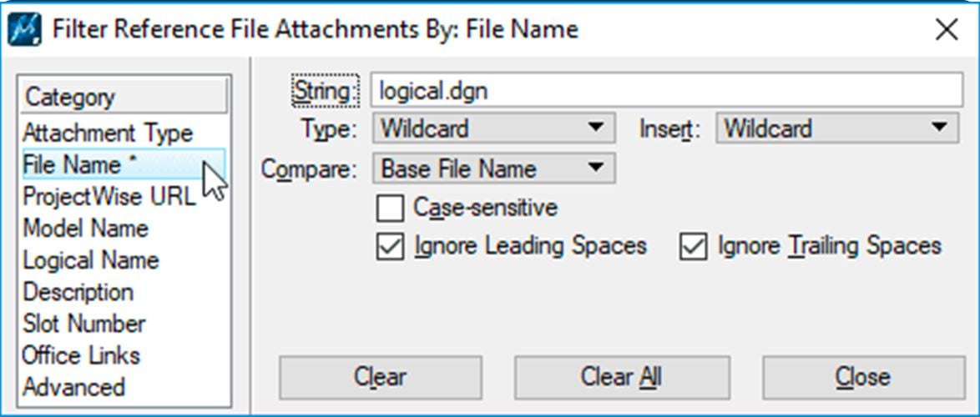Viewport: 980px width, 417px height.
Task: Select Model Name in category list
Action: [x=86, y=229]
